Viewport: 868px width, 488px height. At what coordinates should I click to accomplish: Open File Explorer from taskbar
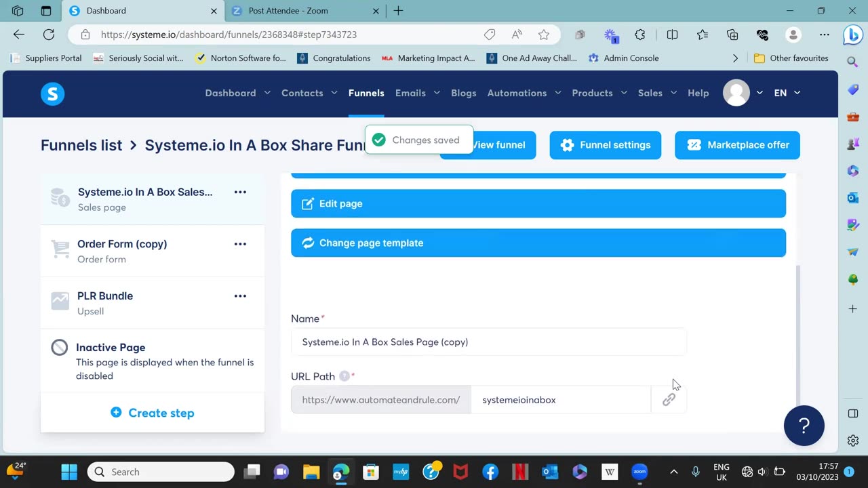tap(311, 472)
